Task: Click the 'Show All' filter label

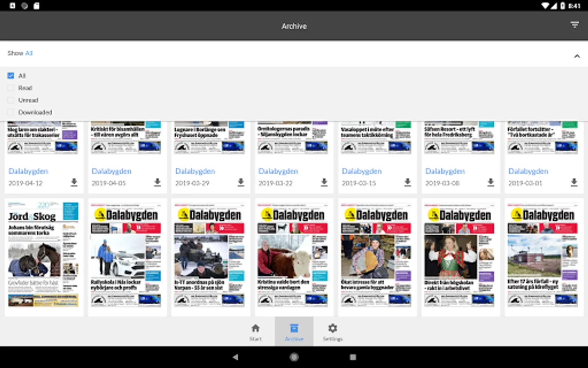Action: pyautogui.click(x=20, y=53)
